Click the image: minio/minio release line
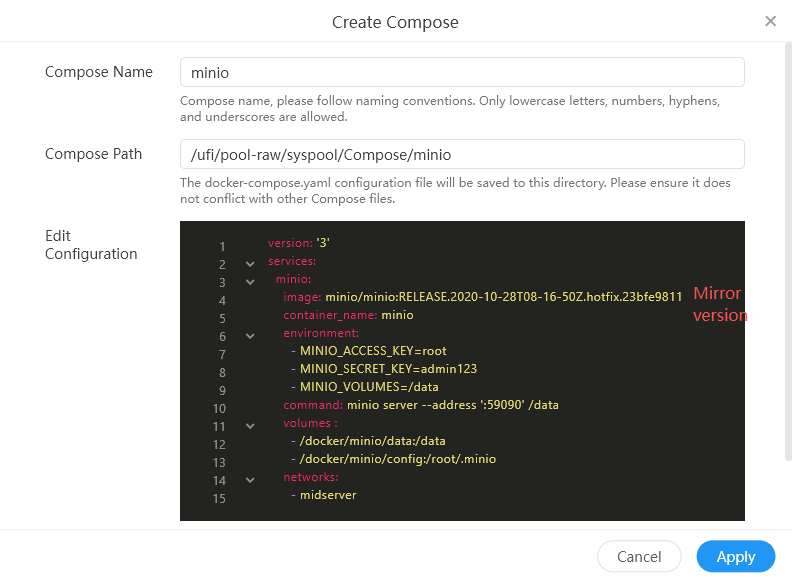792x579 pixels. tap(482, 297)
